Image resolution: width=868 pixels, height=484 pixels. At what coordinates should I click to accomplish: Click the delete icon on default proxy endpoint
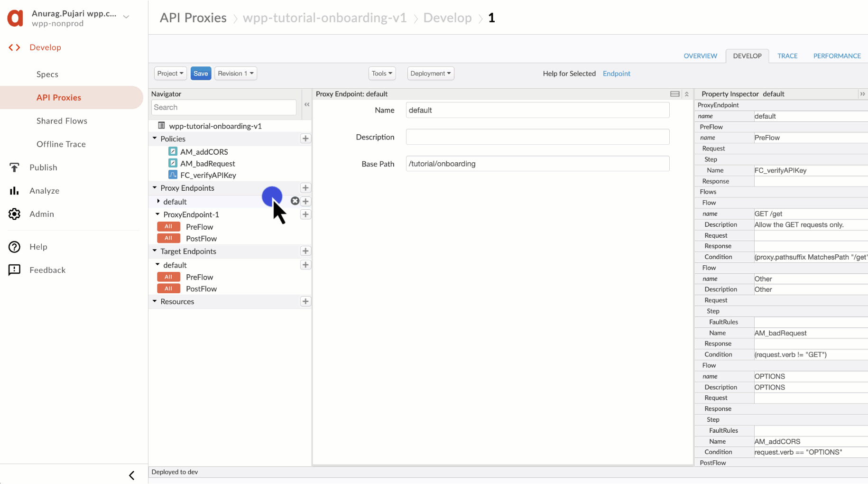tap(295, 201)
